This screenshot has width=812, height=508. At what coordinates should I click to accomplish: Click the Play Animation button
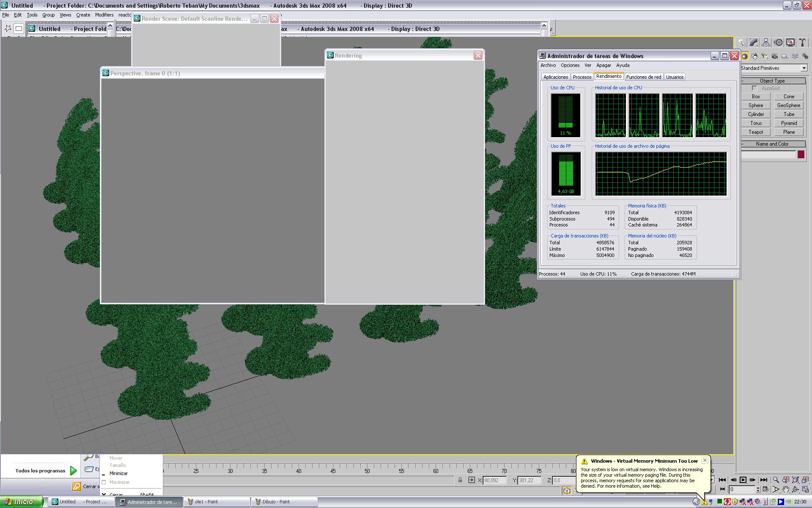(x=743, y=480)
